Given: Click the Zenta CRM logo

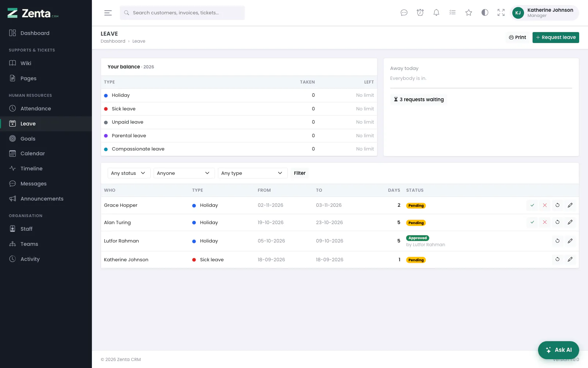Looking at the screenshot, I should (x=33, y=13).
